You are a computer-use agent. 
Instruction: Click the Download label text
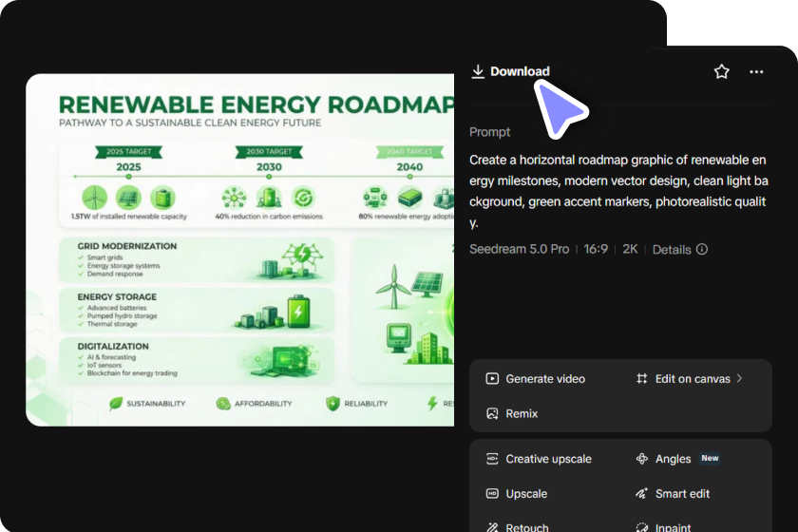click(520, 71)
